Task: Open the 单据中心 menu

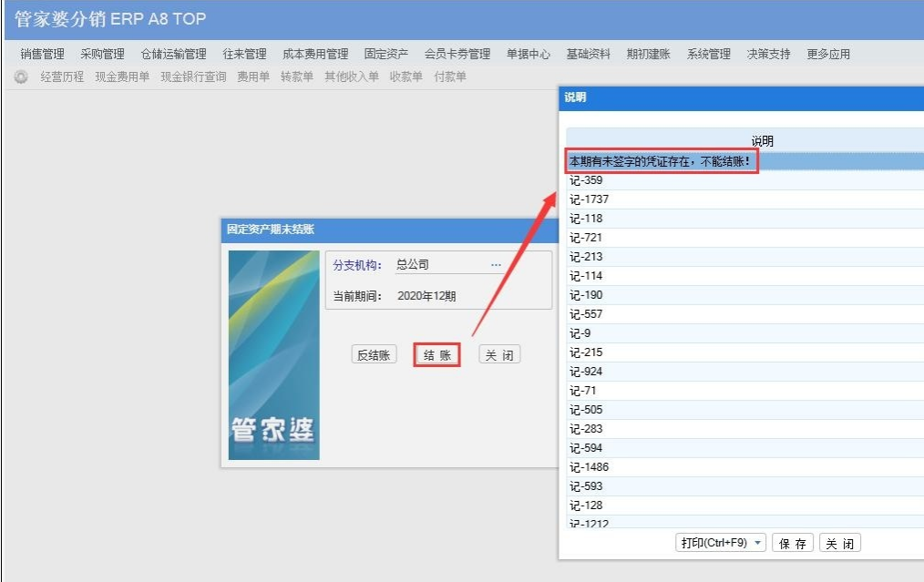Action: tap(528, 55)
